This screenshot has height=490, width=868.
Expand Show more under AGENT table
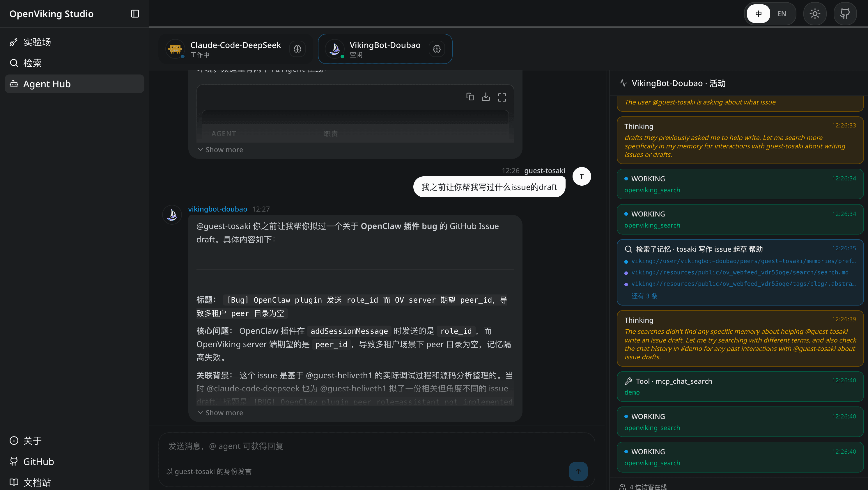pos(221,150)
